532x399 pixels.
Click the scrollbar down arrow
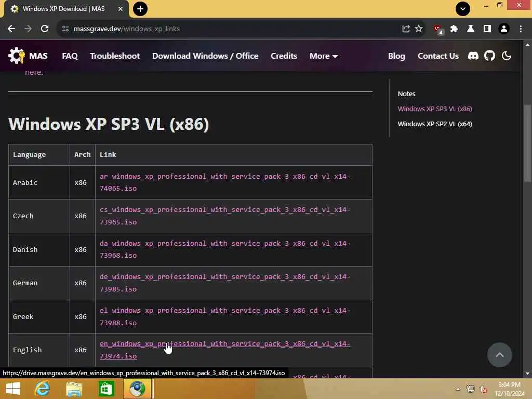coord(527,374)
